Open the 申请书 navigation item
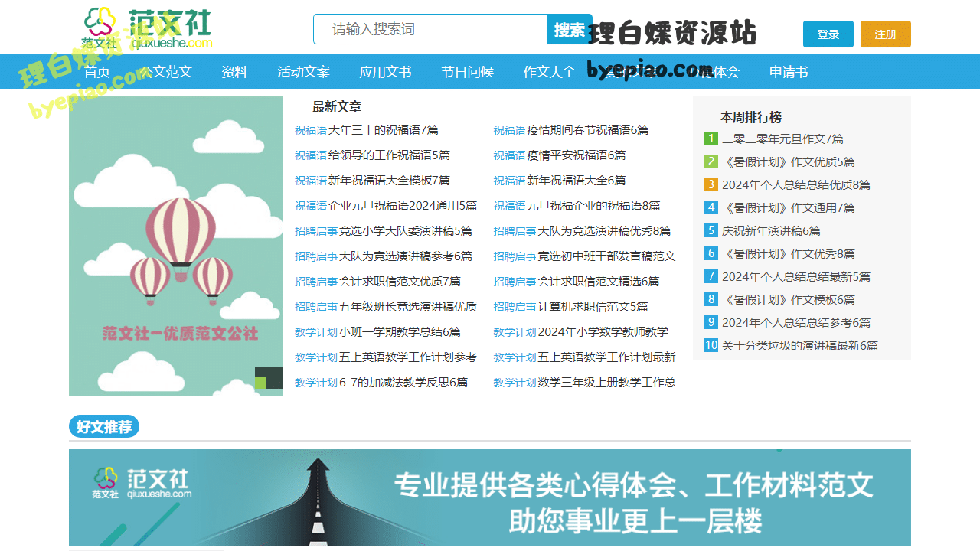 (x=788, y=71)
